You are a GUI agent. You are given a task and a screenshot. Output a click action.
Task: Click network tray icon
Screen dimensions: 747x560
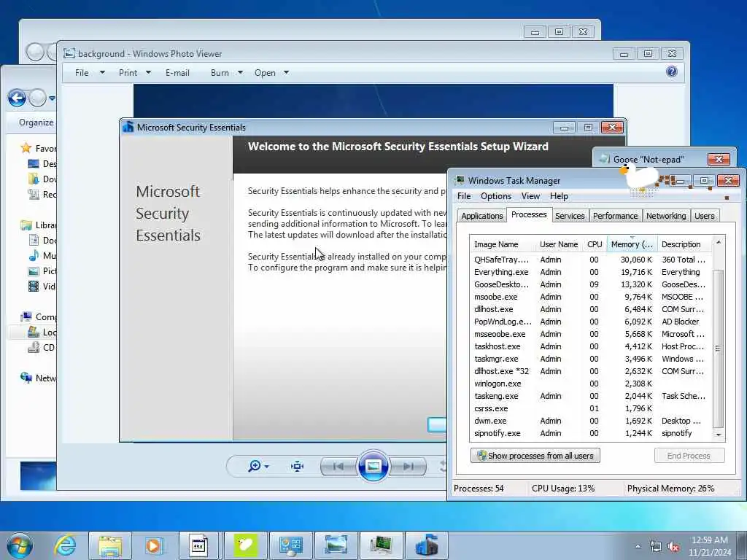656,547
